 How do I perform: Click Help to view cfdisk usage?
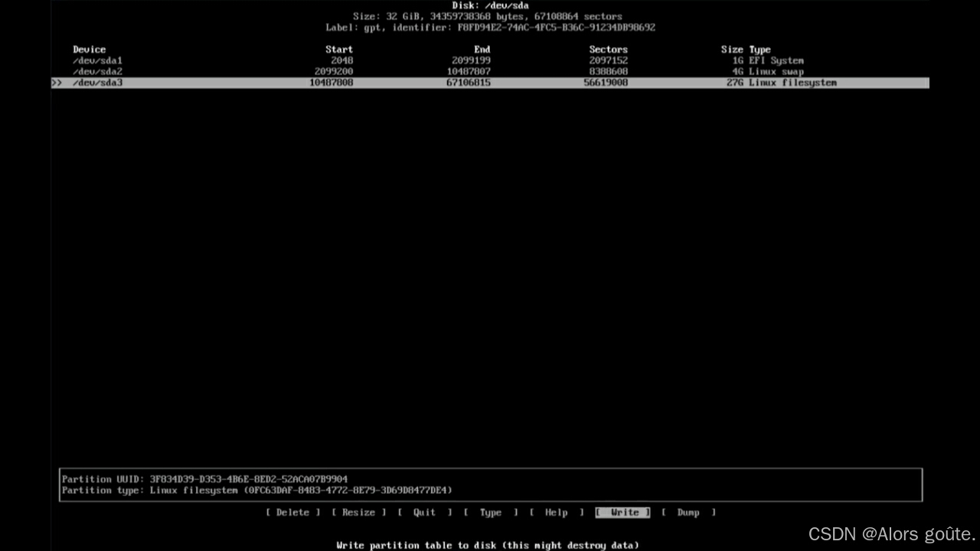point(557,512)
